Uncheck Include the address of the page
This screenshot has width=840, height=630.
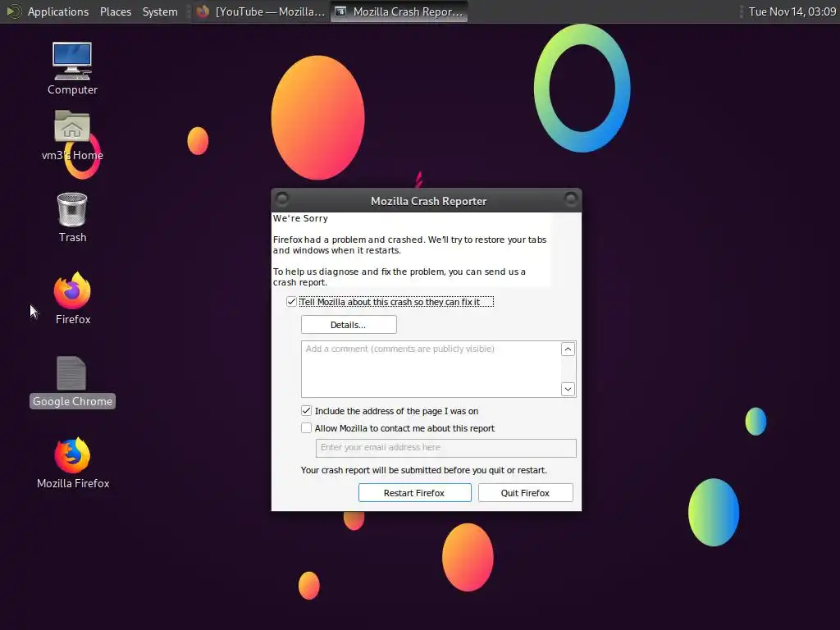pyautogui.click(x=307, y=411)
